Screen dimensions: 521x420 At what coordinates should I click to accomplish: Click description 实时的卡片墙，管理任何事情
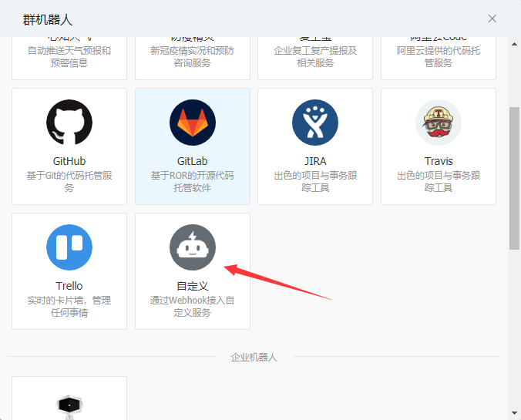(69, 307)
